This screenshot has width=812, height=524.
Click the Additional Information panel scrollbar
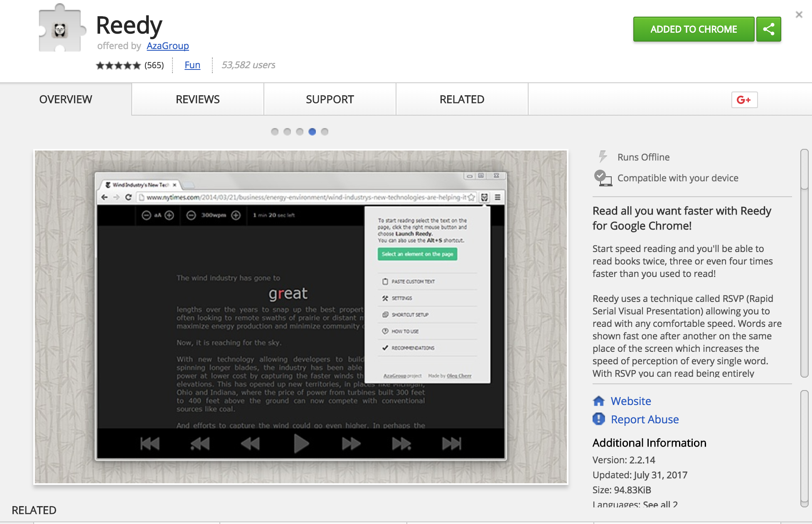coord(805,448)
